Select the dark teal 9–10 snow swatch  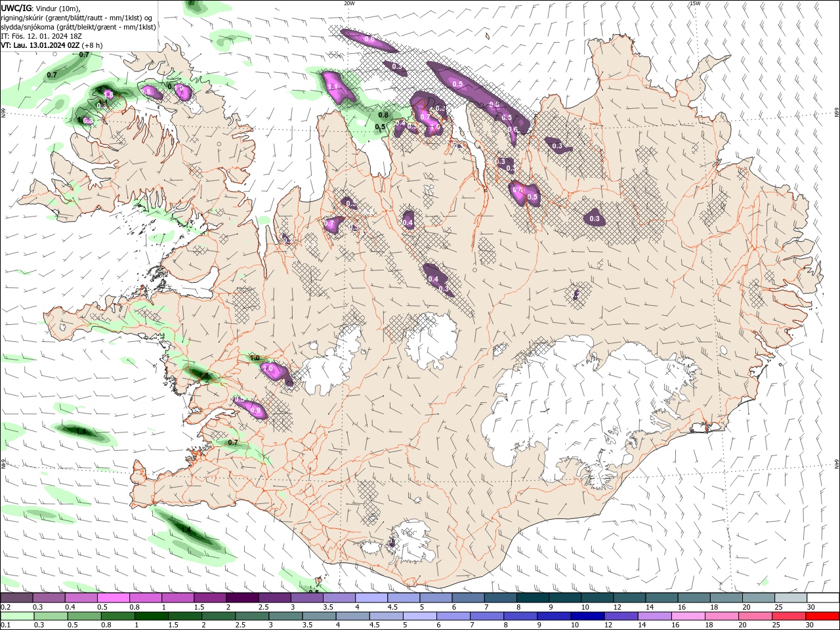click(564, 598)
